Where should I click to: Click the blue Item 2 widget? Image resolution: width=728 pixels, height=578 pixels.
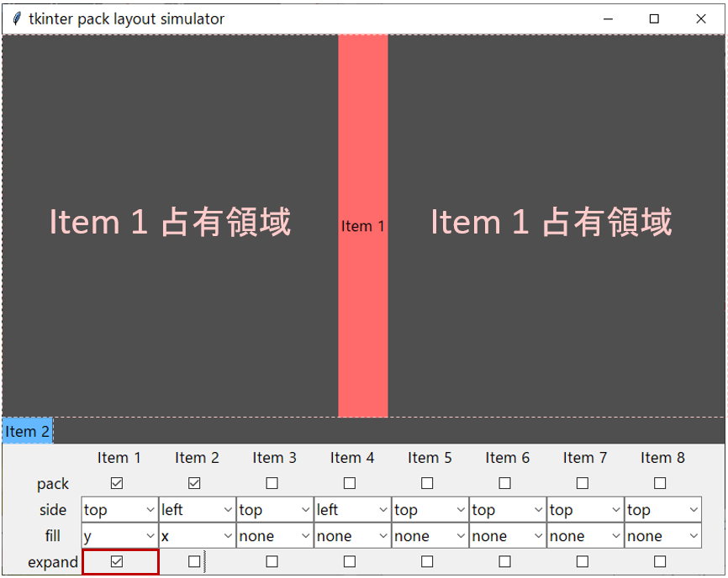(28, 431)
